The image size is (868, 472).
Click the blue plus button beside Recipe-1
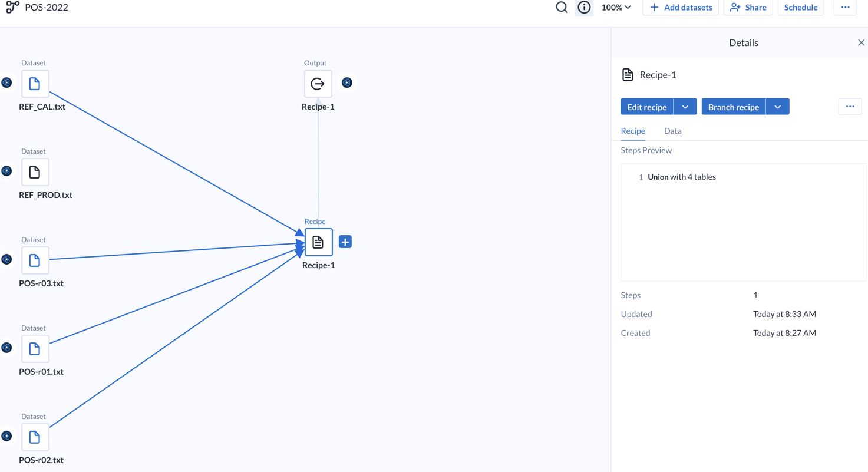345,242
